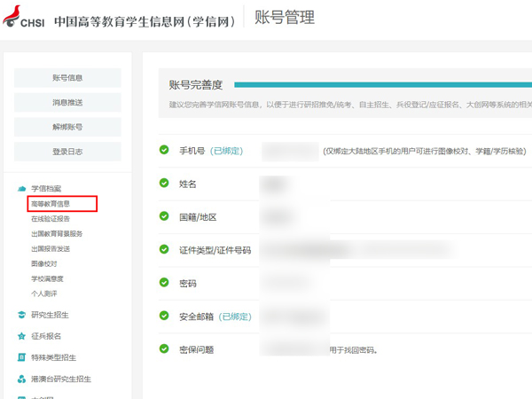532x399 pixels.
Task: Click the 解绑账号 button
Action: pyautogui.click(x=67, y=127)
